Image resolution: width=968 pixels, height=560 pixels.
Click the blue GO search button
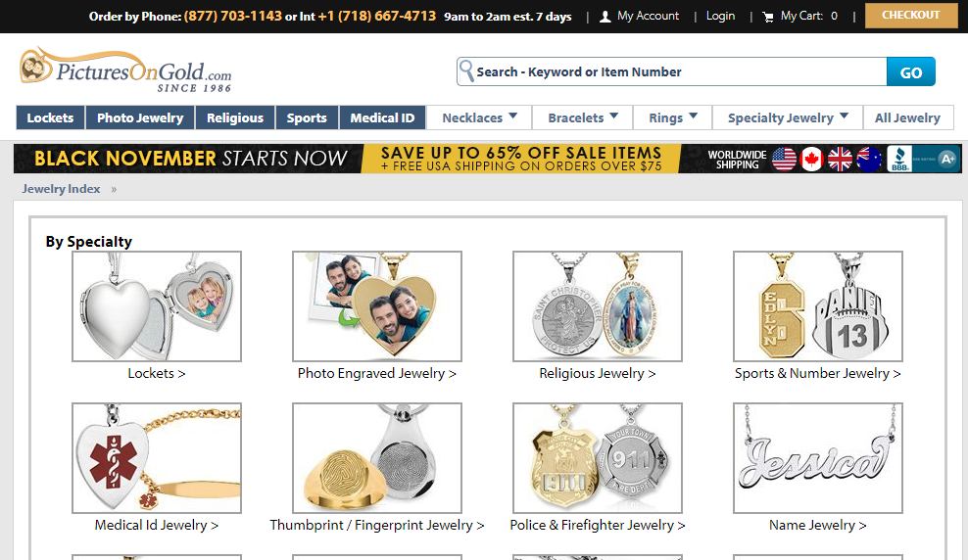(x=910, y=72)
